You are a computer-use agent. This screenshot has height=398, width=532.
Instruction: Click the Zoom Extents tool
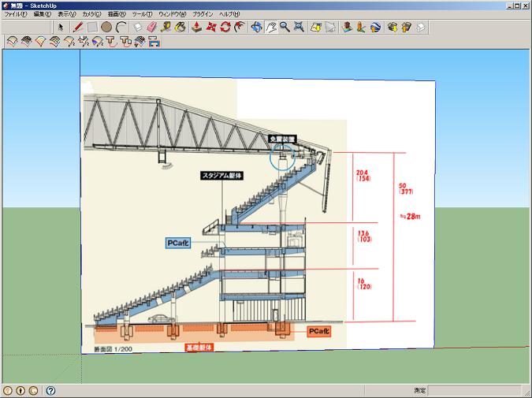(299, 27)
